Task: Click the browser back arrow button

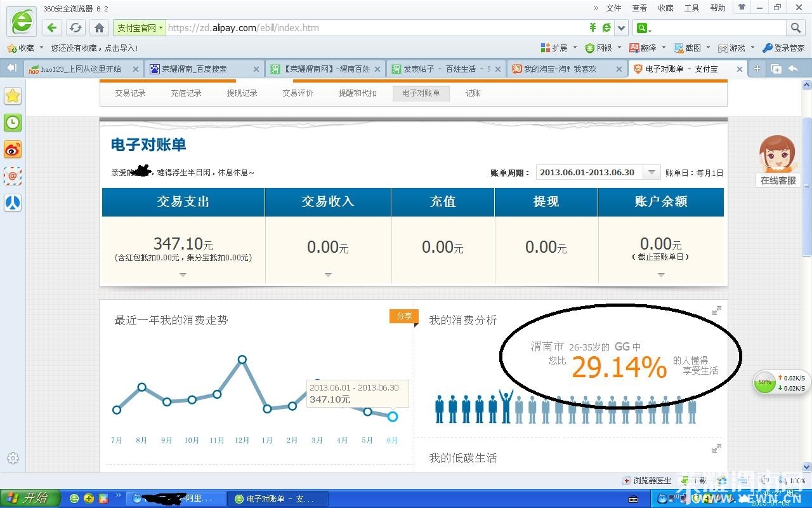Action: (x=52, y=28)
